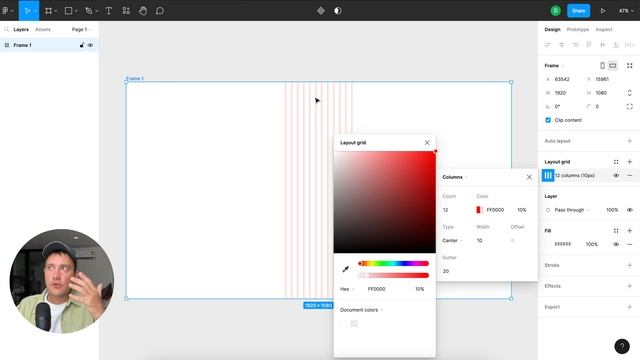Set frame to portrait orientation
The height and width of the screenshot is (360, 640).
coord(602,65)
